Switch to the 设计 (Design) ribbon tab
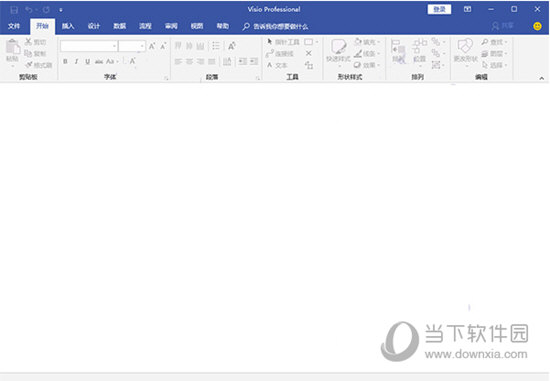This screenshot has width=550, height=381. [94, 26]
